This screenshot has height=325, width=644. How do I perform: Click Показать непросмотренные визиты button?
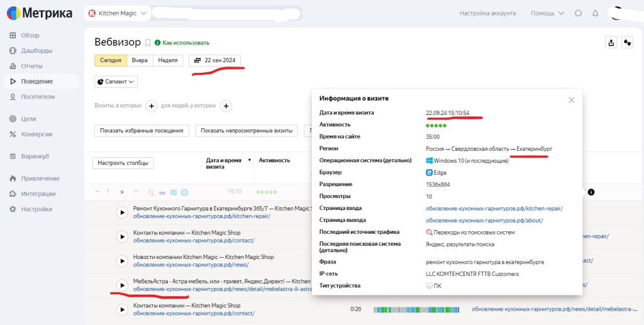point(247,131)
